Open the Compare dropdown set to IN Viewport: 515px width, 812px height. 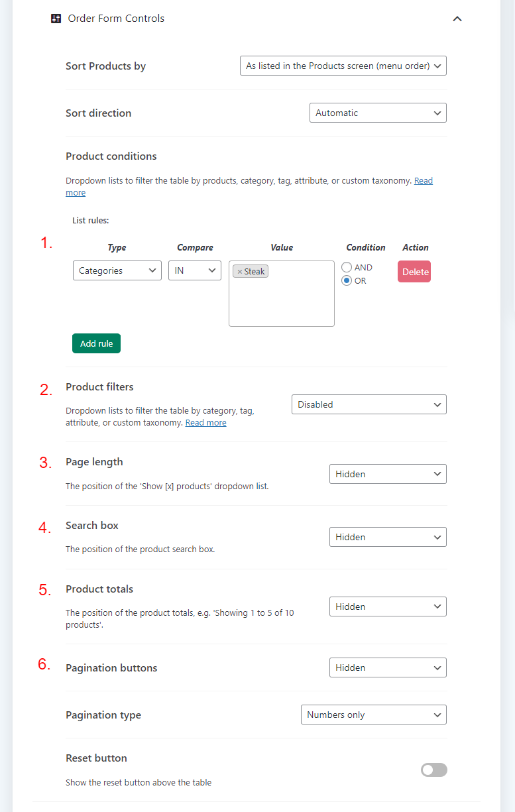[x=194, y=270]
